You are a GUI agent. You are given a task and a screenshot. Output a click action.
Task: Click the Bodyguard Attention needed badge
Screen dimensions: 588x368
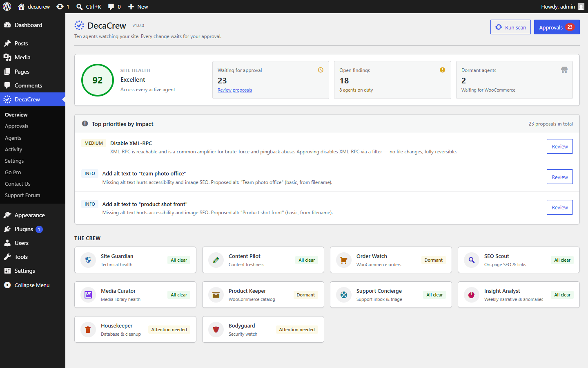click(297, 330)
